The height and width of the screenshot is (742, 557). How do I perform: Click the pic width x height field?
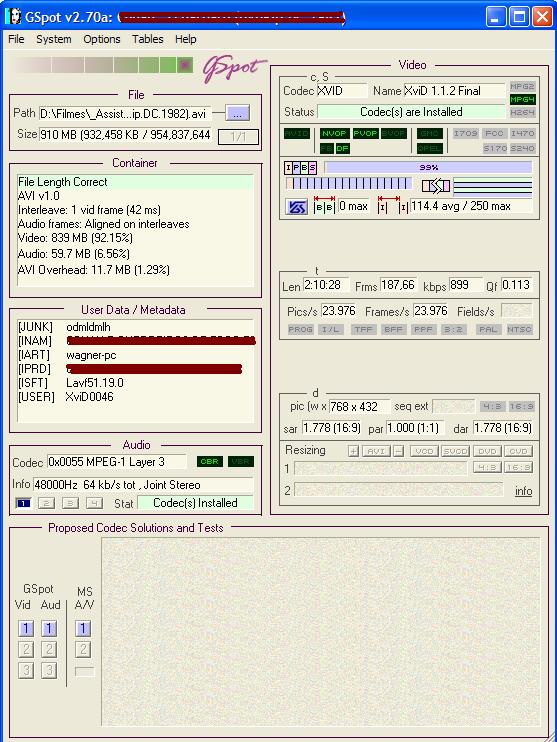(x=359, y=406)
